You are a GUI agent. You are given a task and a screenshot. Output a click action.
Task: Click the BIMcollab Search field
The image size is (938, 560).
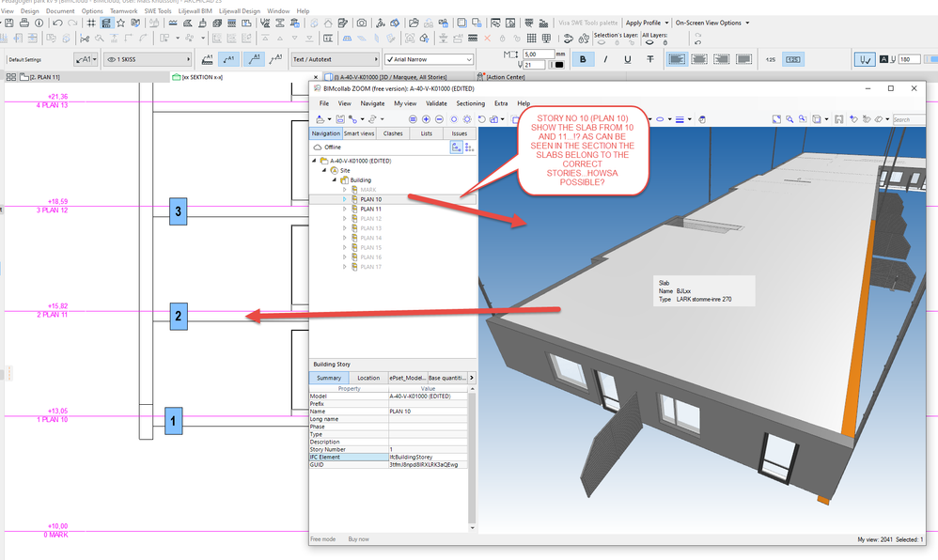pyautogui.click(x=907, y=119)
